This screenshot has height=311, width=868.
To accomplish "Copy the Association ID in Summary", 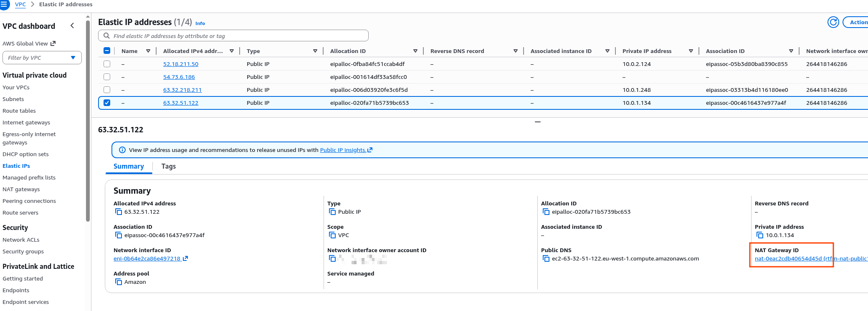I will click(119, 235).
